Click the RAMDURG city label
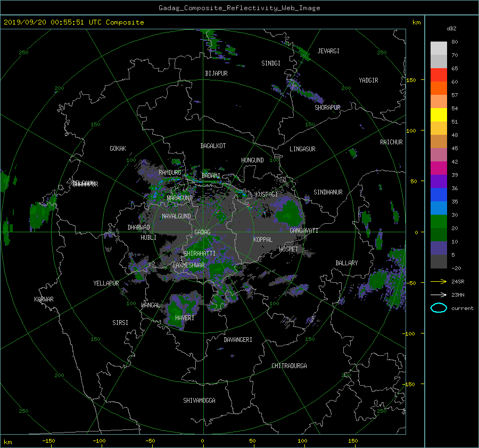The height and width of the screenshot is (448, 479). pyautogui.click(x=170, y=173)
